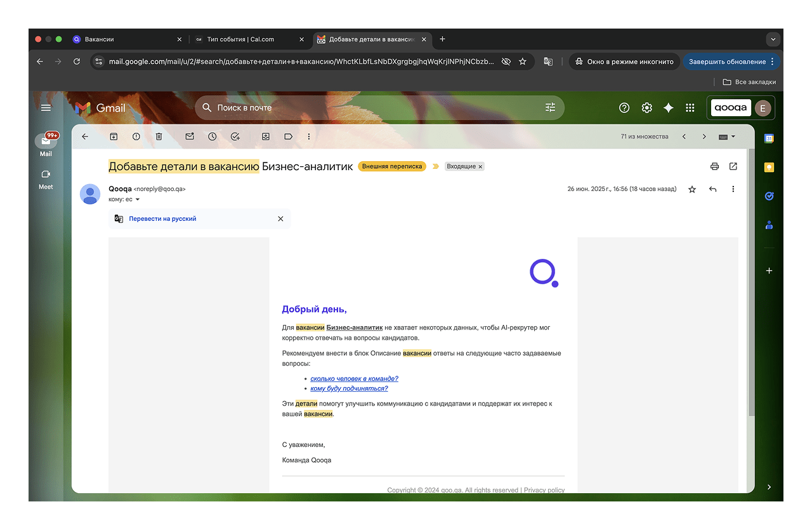Open the Бизнес-аналитик vacancy link
812x530 pixels.
(355, 328)
